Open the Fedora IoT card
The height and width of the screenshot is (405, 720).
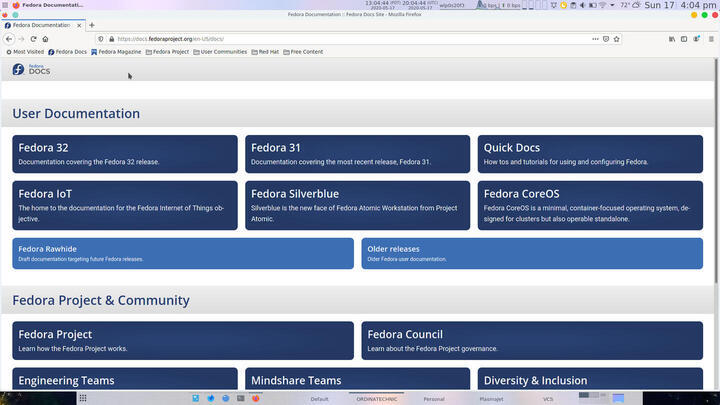(125, 205)
